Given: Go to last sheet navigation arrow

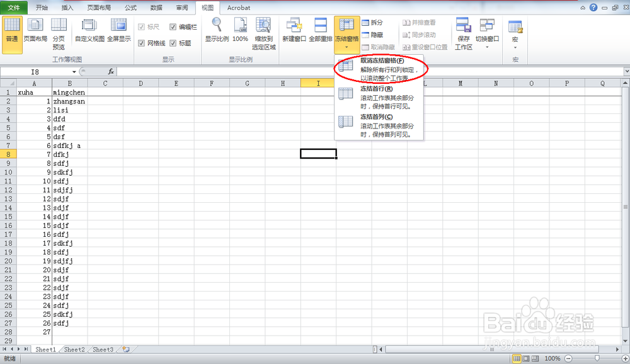Looking at the screenshot, I should coord(26,350).
